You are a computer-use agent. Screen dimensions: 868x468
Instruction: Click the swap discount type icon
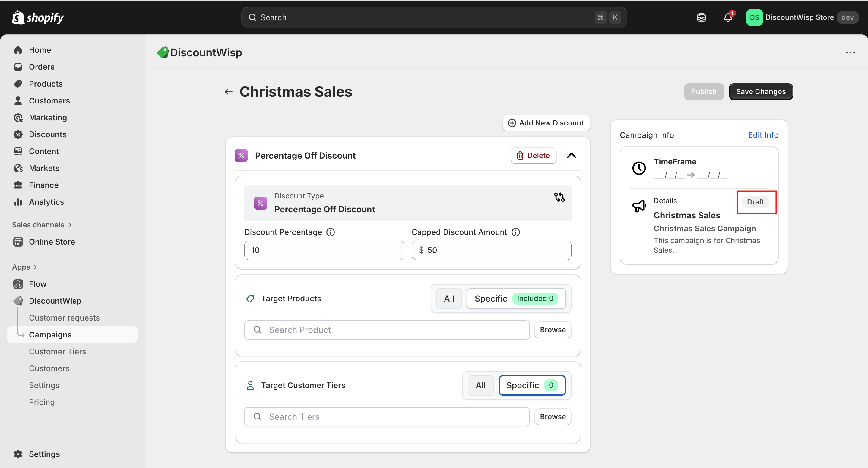pyautogui.click(x=559, y=197)
